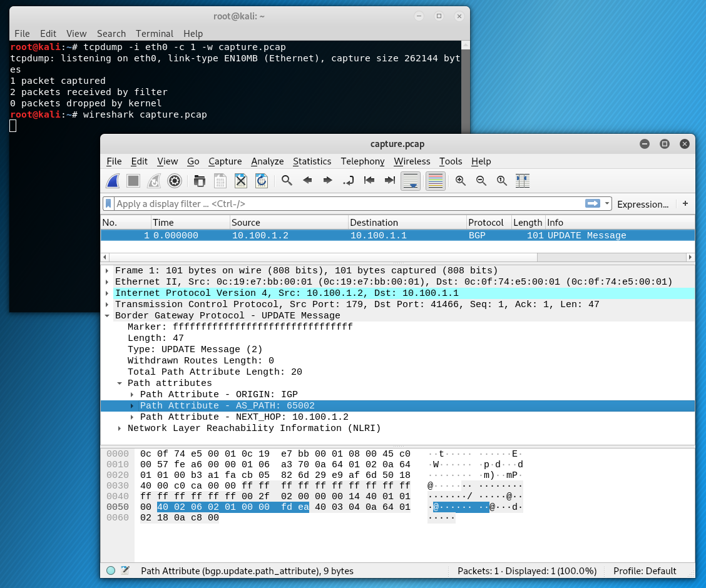The height and width of the screenshot is (588, 706).
Task: Click the start capture shark fin icon
Action: pos(113,181)
